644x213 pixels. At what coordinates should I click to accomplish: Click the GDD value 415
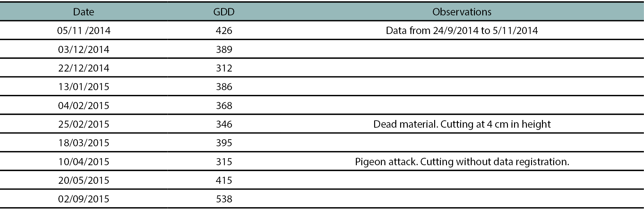click(224, 180)
